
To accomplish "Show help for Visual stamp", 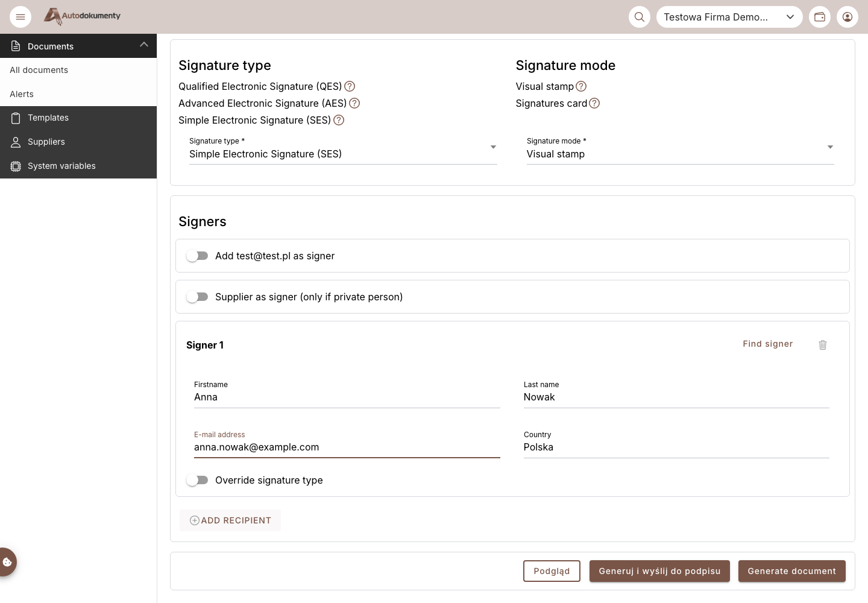I will 581,86.
